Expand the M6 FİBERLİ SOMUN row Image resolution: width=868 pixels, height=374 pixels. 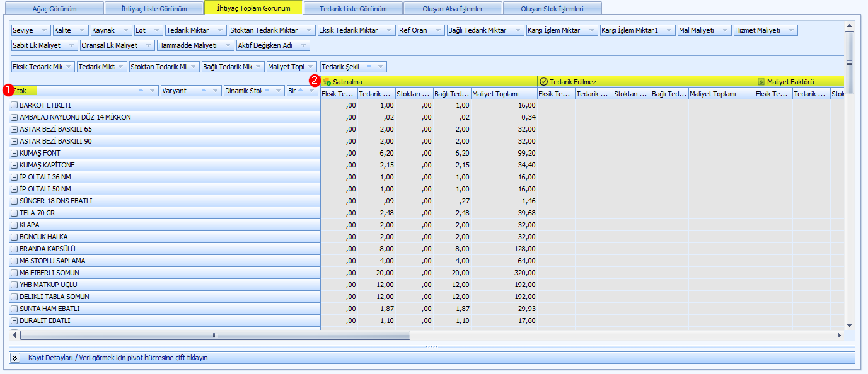pyautogui.click(x=14, y=273)
